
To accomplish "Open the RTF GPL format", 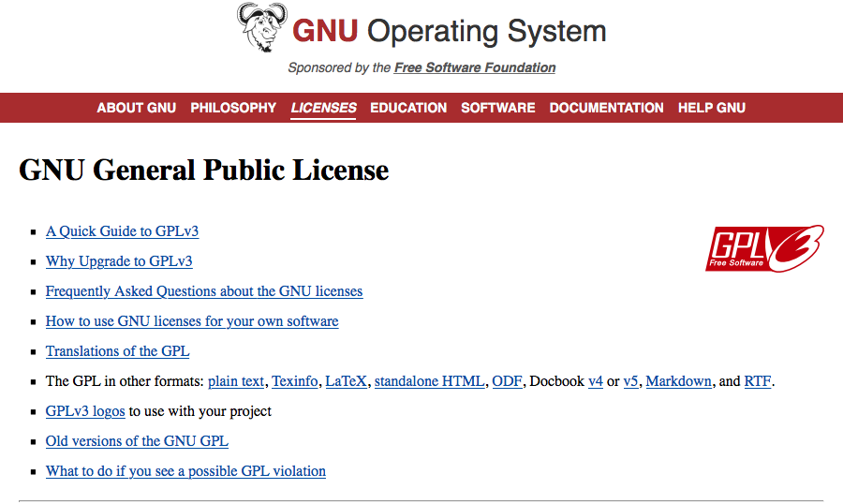I will (758, 381).
